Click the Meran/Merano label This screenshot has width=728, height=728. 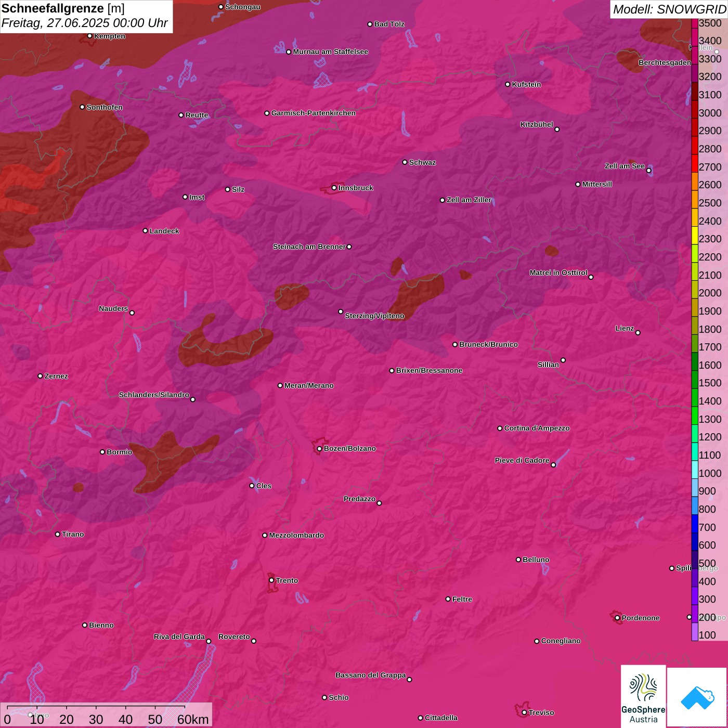(309, 385)
